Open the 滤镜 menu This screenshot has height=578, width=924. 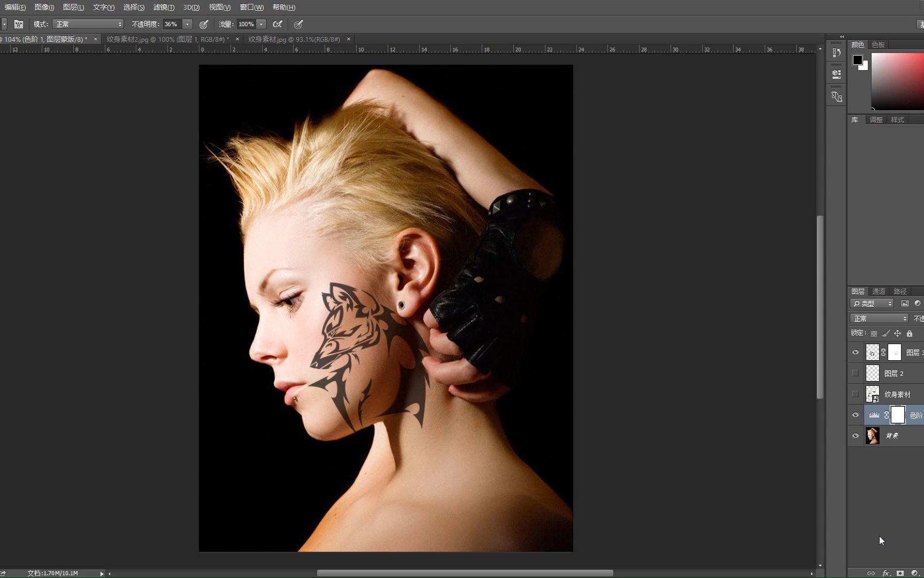click(x=164, y=7)
